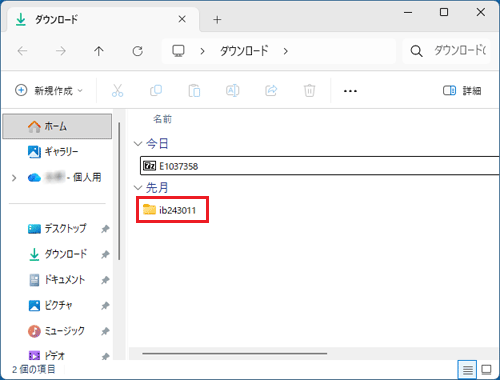
Task: Expand chevron after ダウンロード in address bar
Action: (285, 51)
